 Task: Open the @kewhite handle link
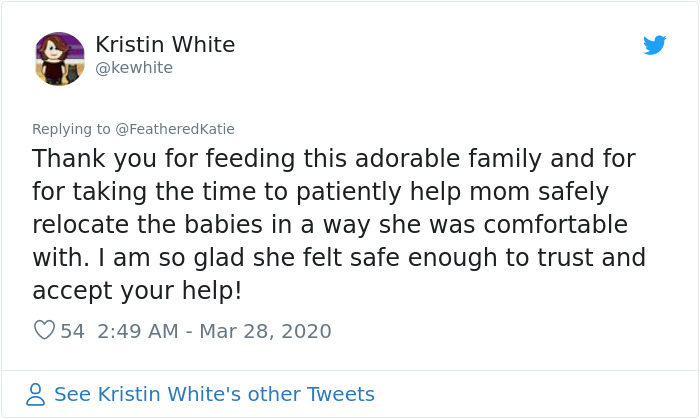point(134,68)
